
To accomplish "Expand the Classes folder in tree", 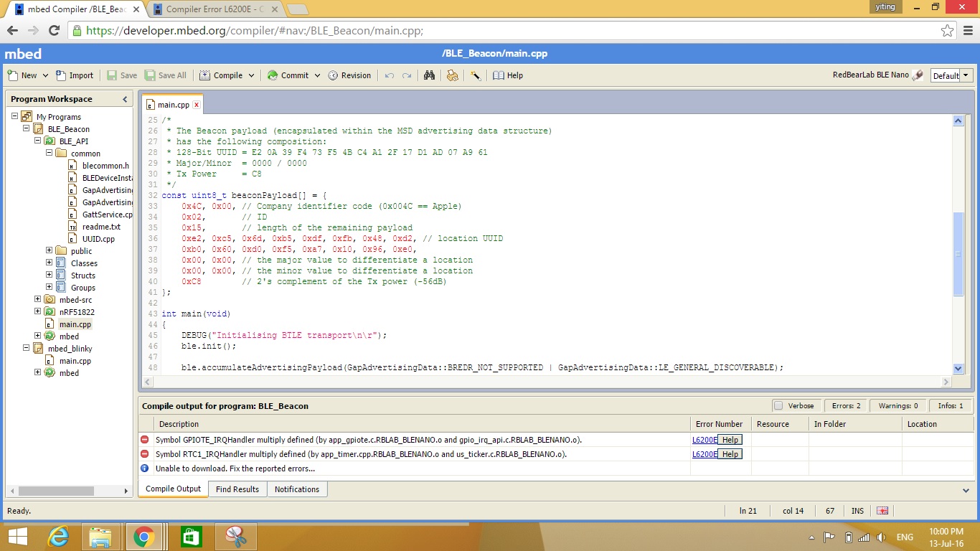I will pos(50,263).
